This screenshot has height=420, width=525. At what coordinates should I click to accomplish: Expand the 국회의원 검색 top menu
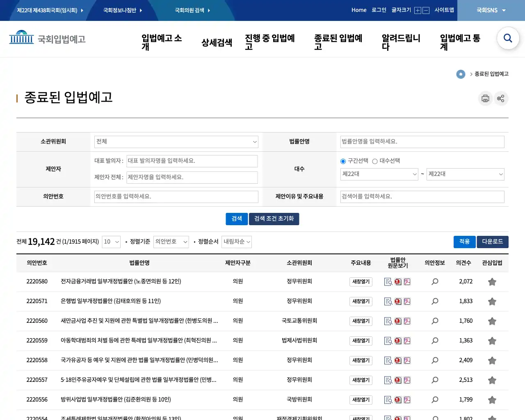pos(192,10)
